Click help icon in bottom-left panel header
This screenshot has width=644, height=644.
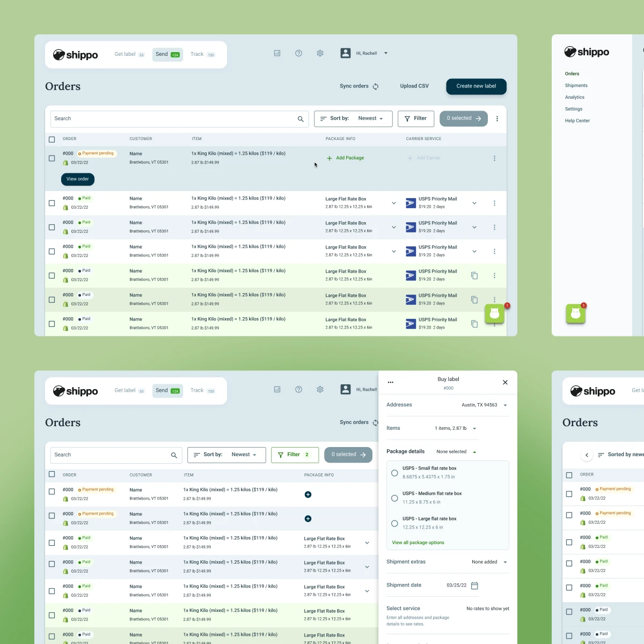[x=298, y=390]
